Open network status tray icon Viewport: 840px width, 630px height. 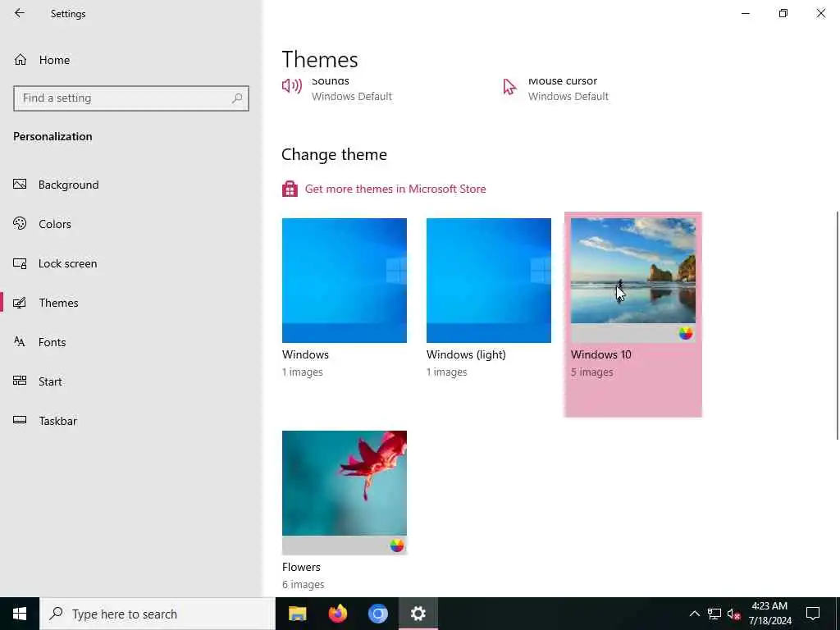[714, 614]
